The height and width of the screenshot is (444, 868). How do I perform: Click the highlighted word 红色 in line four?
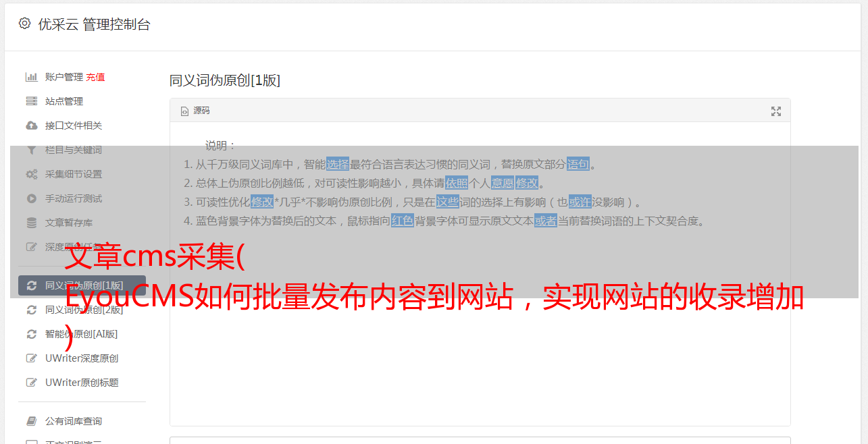point(402,221)
